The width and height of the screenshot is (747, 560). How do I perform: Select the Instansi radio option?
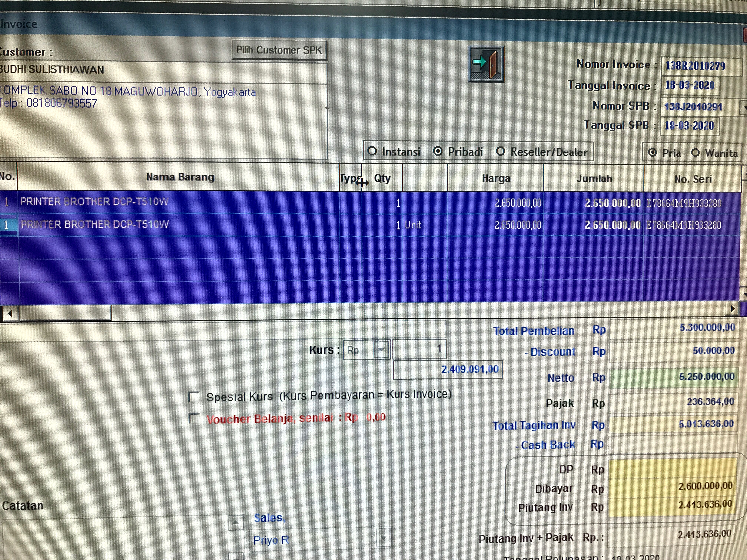pyautogui.click(x=372, y=151)
